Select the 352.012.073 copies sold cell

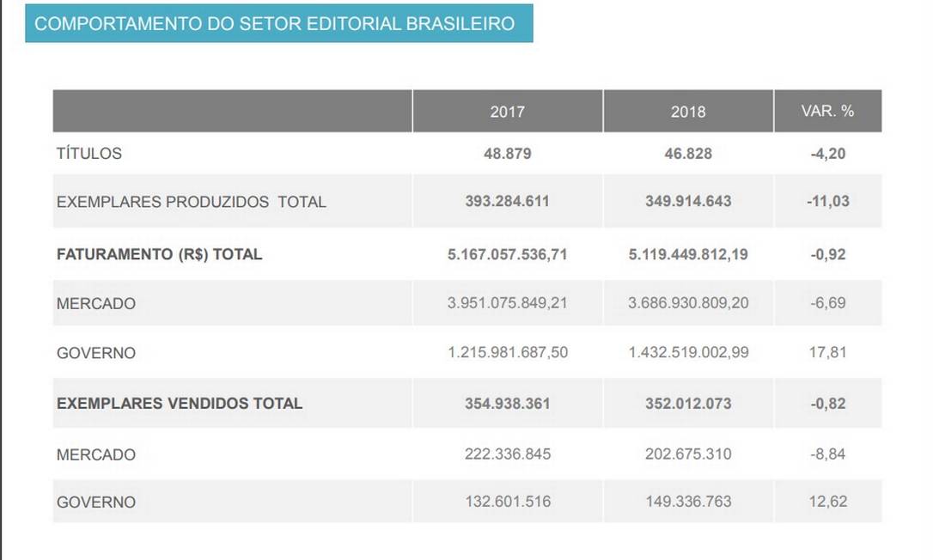click(x=687, y=403)
